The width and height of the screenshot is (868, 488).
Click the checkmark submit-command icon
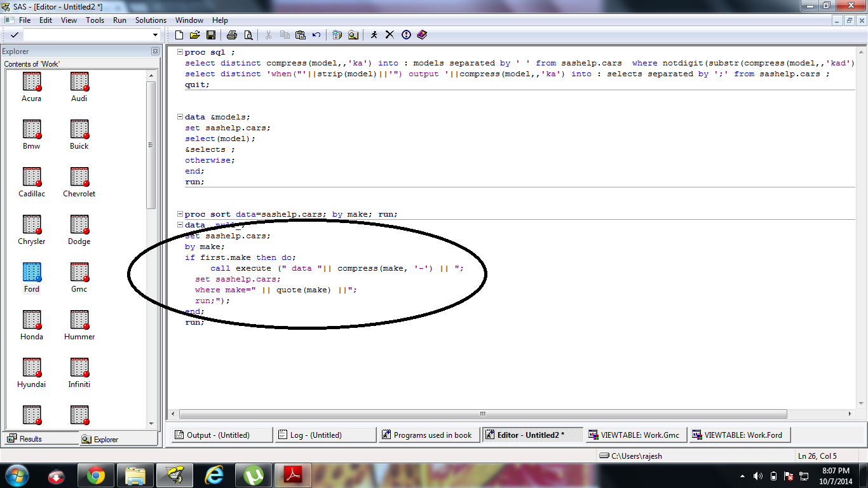click(x=14, y=35)
